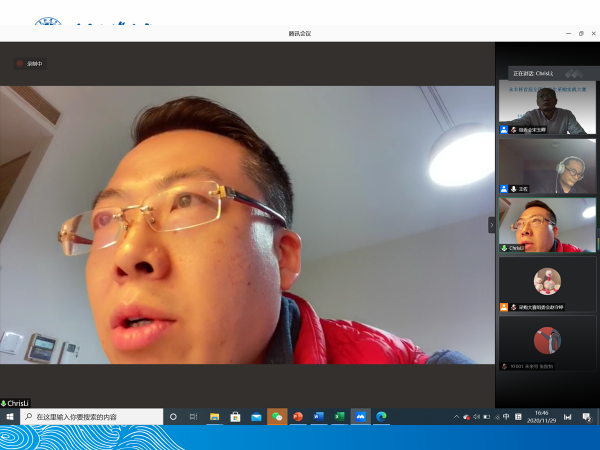Open Cortana from the taskbar
600x450 pixels.
173,416
